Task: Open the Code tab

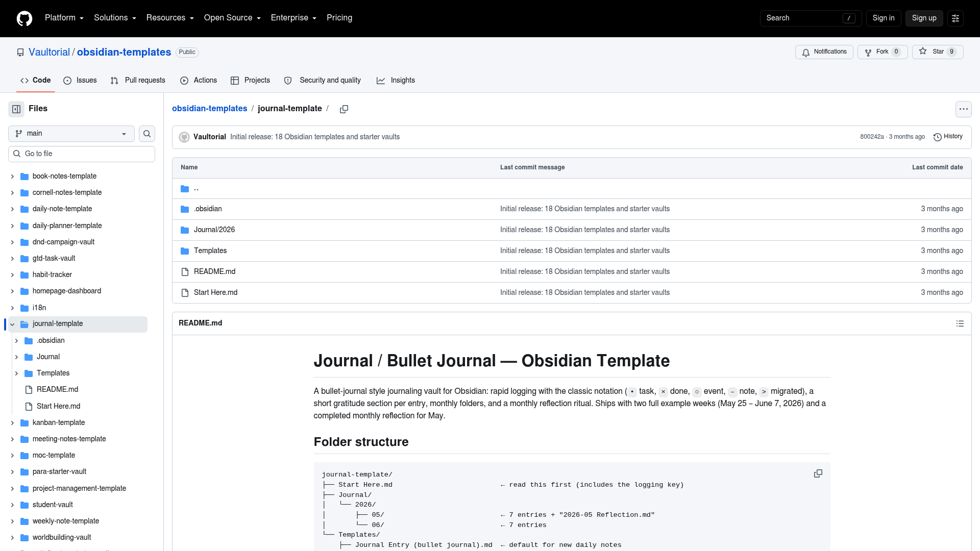Action: (x=35, y=81)
